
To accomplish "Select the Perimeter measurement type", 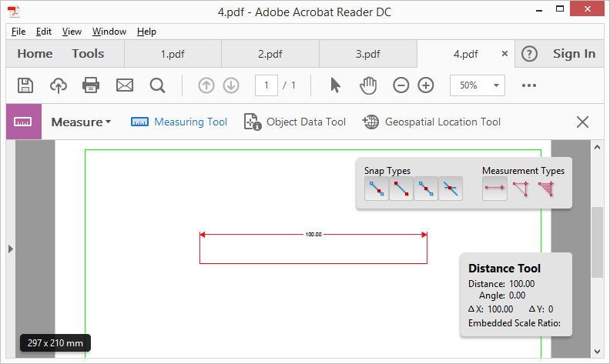I will coord(521,189).
